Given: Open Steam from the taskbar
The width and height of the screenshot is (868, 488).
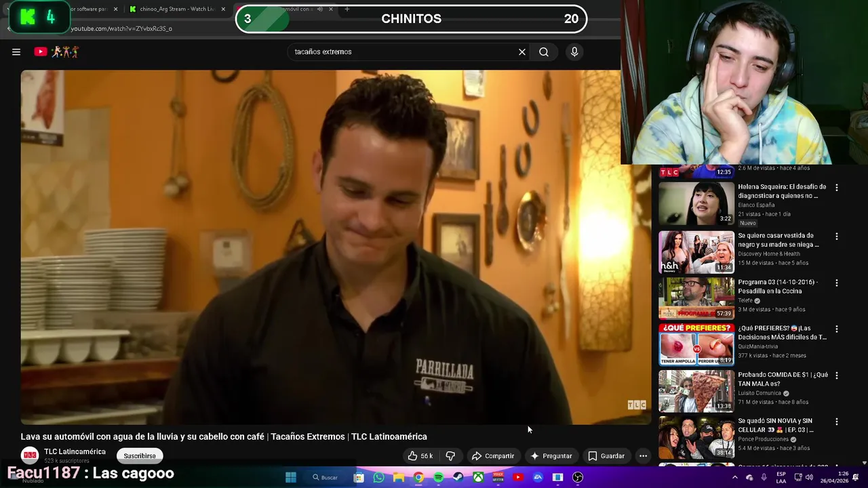Looking at the screenshot, I should pyautogui.click(x=458, y=477).
